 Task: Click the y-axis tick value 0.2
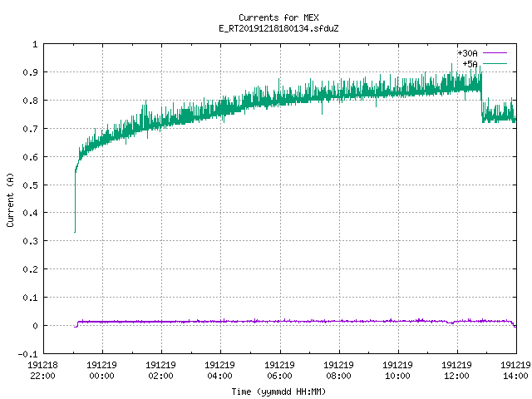point(30,269)
